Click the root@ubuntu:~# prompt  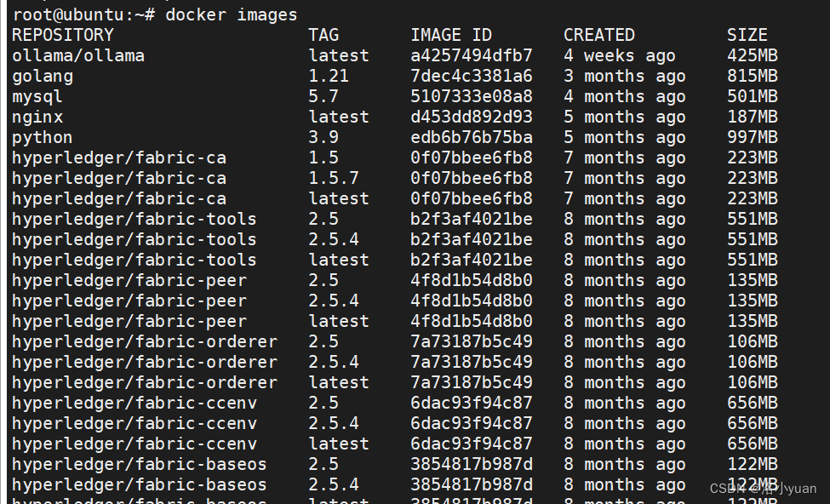pyautogui.click(x=83, y=15)
